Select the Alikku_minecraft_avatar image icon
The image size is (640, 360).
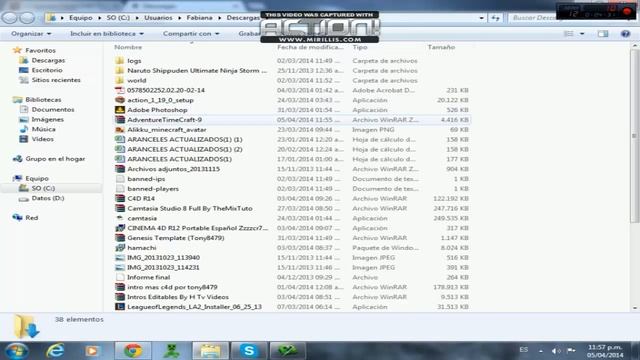click(x=120, y=129)
